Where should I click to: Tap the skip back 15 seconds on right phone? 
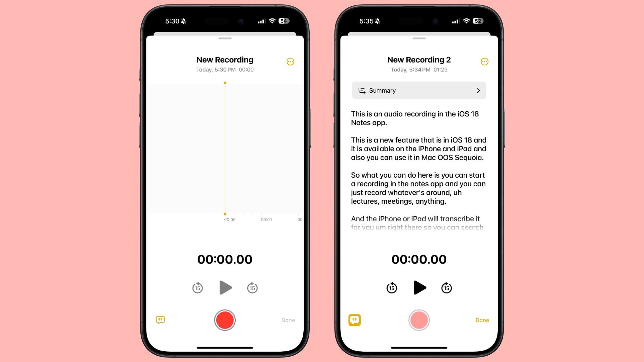point(392,288)
